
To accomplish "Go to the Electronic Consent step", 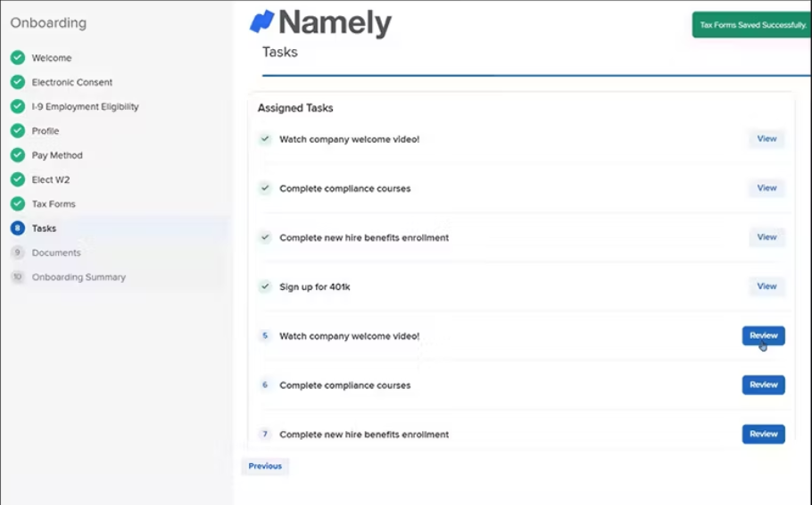I will [x=72, y=82].
